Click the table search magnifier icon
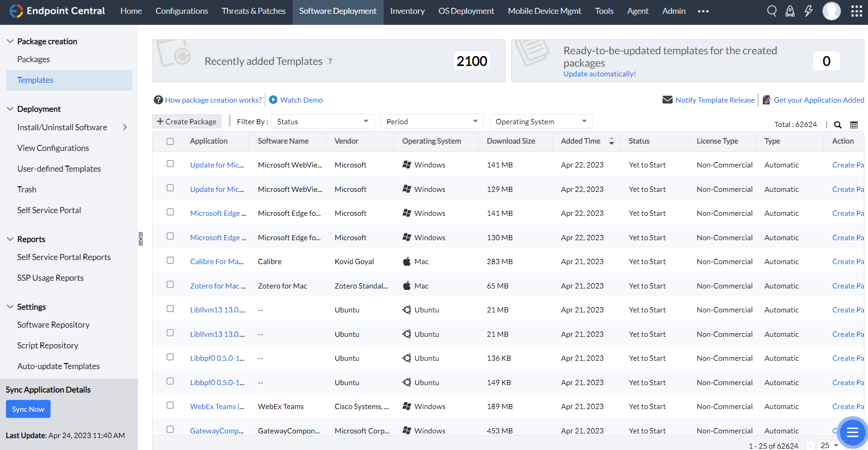The height and width of the screenshot is (450, 868). tap(838, 125)
